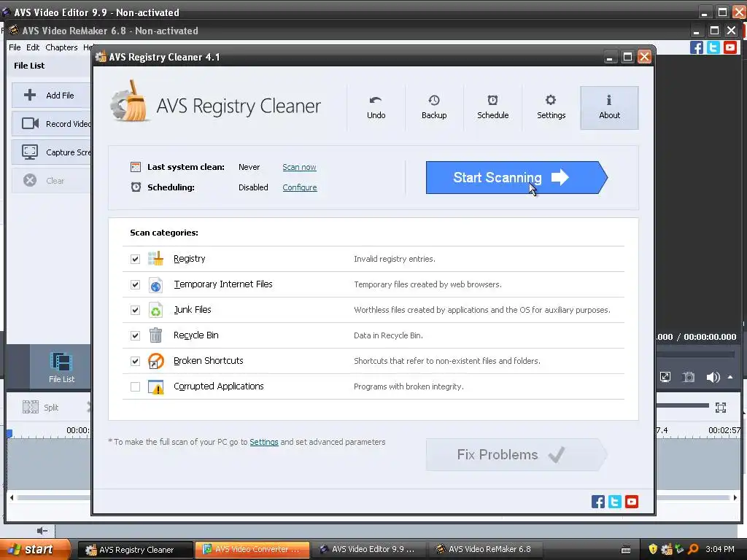
Task: Click the timeline zoom slider
Action: point(683,405)
